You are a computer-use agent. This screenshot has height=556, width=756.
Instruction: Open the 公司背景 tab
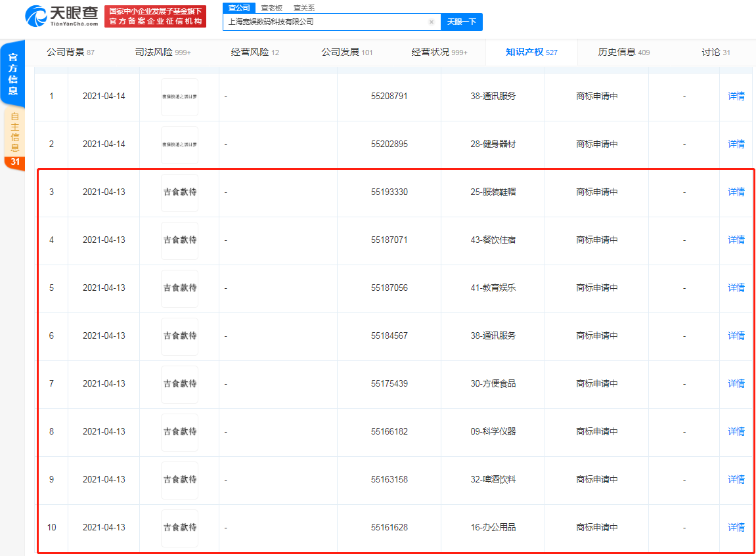tap(70, 52)
